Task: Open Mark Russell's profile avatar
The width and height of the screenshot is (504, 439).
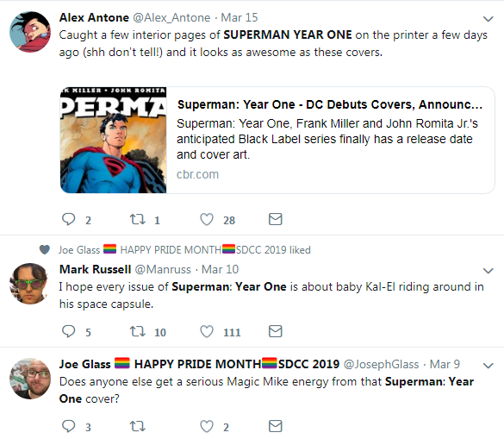Action: tap(30, 284)
